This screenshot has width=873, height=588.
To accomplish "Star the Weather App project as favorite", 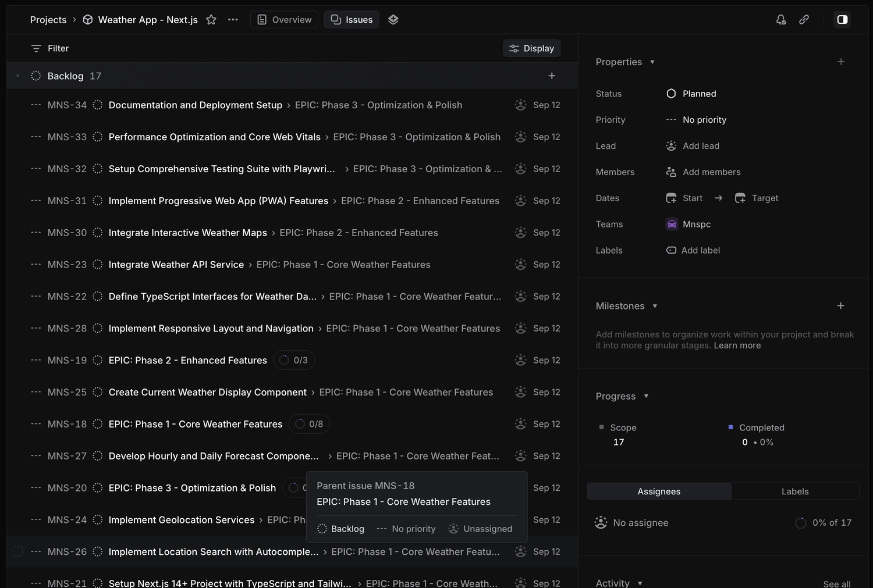I will (211, 20).
